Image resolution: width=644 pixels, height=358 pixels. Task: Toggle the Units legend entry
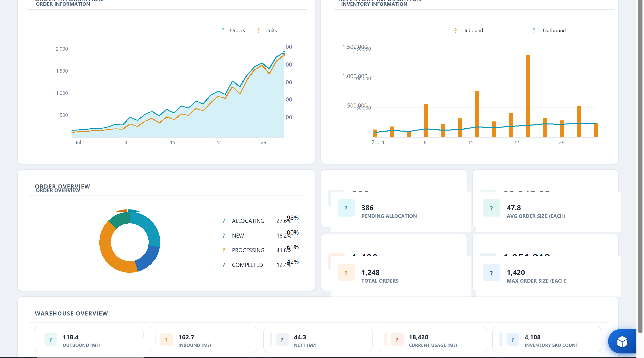pyautogui.click(x=267, y=30)
